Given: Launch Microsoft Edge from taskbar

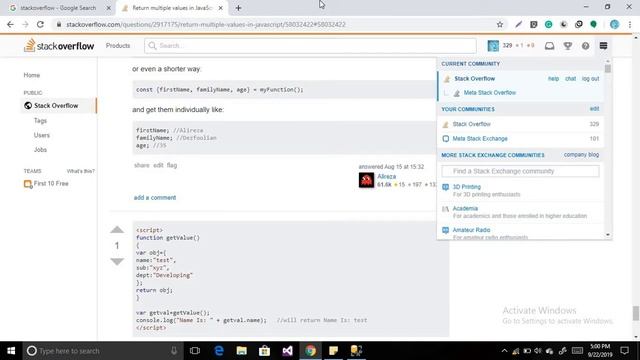Looking at the screenshot, I should 219,351.
